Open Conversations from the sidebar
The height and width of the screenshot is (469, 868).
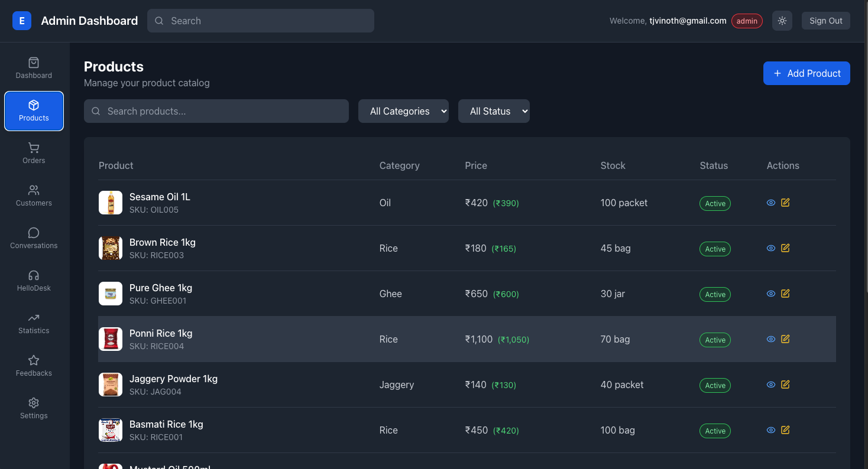tap(34, 238)
